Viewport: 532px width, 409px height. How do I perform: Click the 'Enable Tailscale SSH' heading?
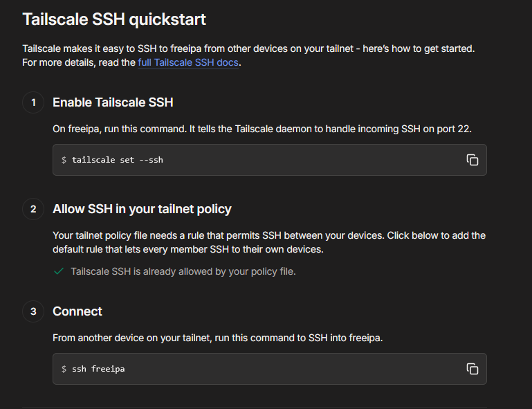[x=113, y=102]
